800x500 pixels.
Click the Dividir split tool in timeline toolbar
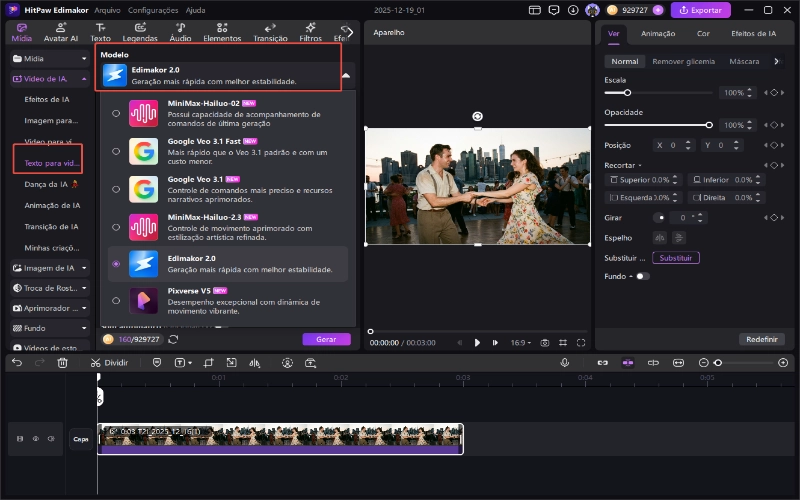click(109, 363)
